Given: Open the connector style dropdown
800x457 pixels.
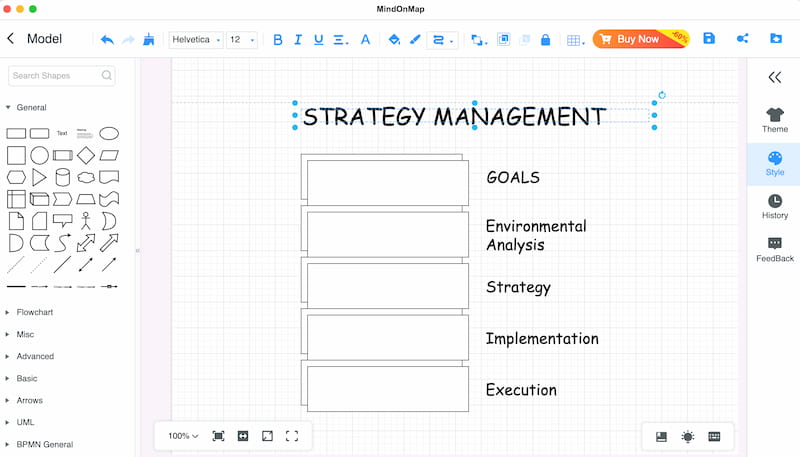Looking at the screenshot, I should [x=442, y=40].
